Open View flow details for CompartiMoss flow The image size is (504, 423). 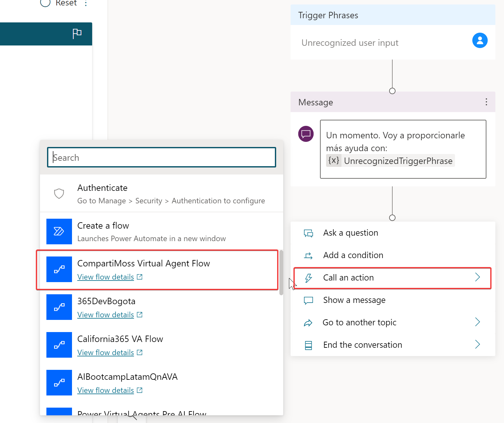pos(106,277)
